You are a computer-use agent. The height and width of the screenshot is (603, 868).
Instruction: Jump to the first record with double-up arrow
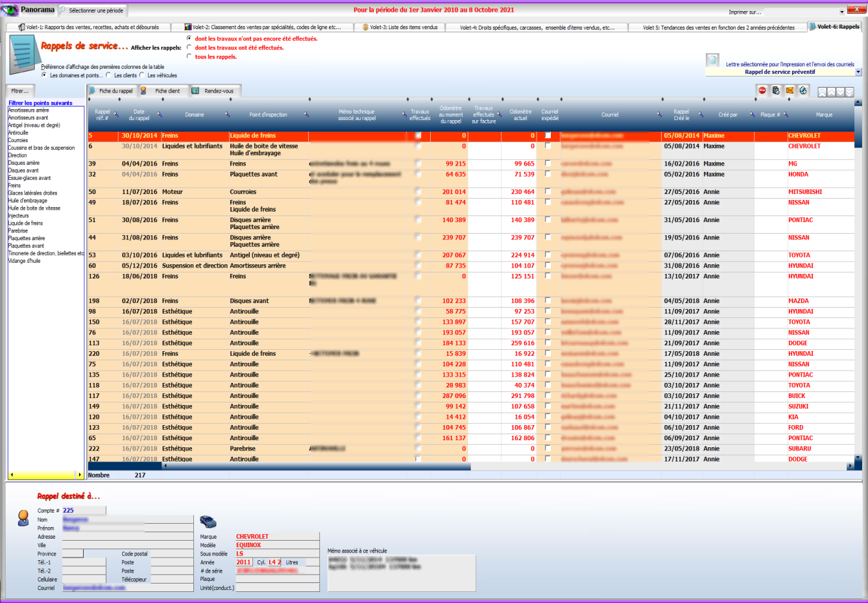[x=822, y=92]
